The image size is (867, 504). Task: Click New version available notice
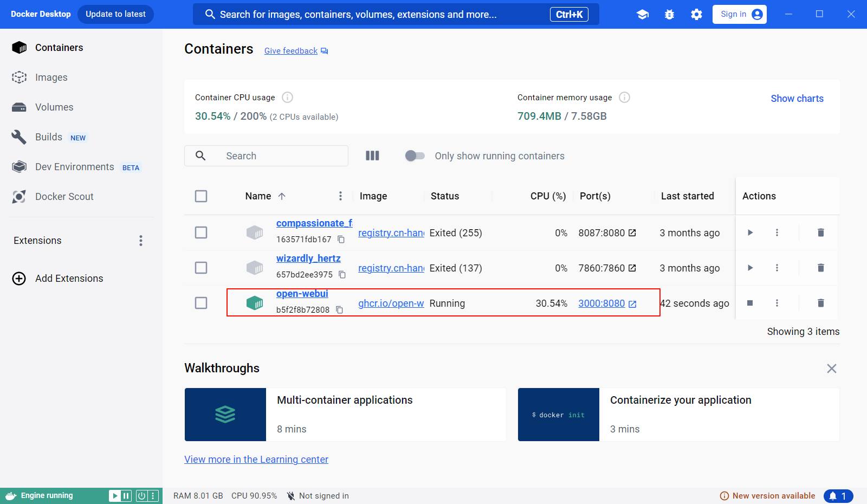point(767,496)
